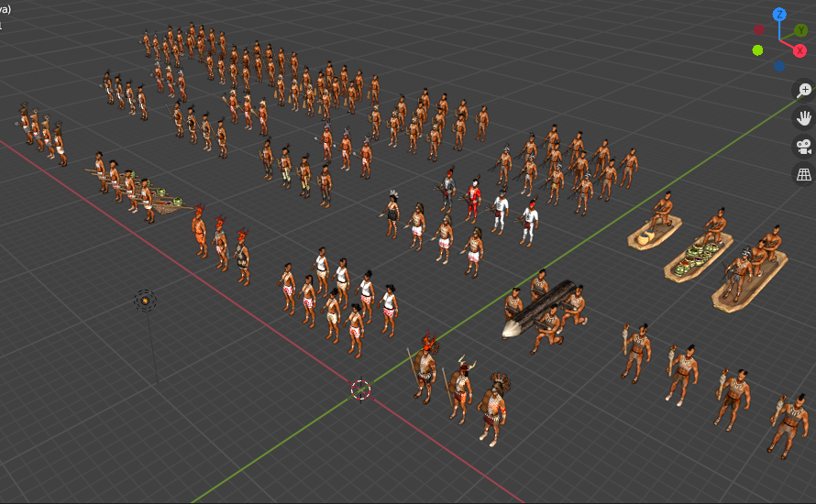Select the battering ram log model
This screenshot has height=504, width=816.
tap(538, 310)
